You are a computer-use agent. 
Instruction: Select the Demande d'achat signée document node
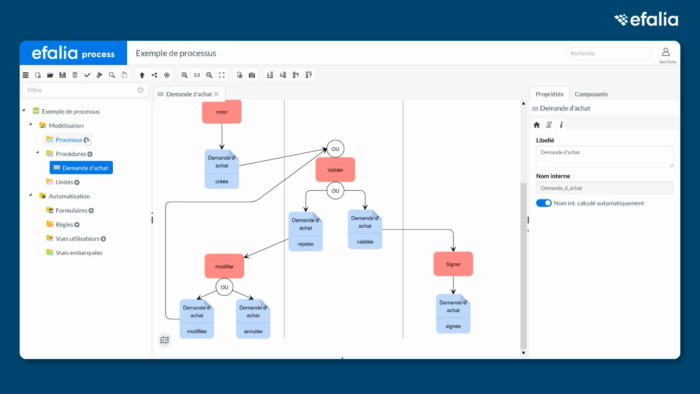[x=453, y=314]
